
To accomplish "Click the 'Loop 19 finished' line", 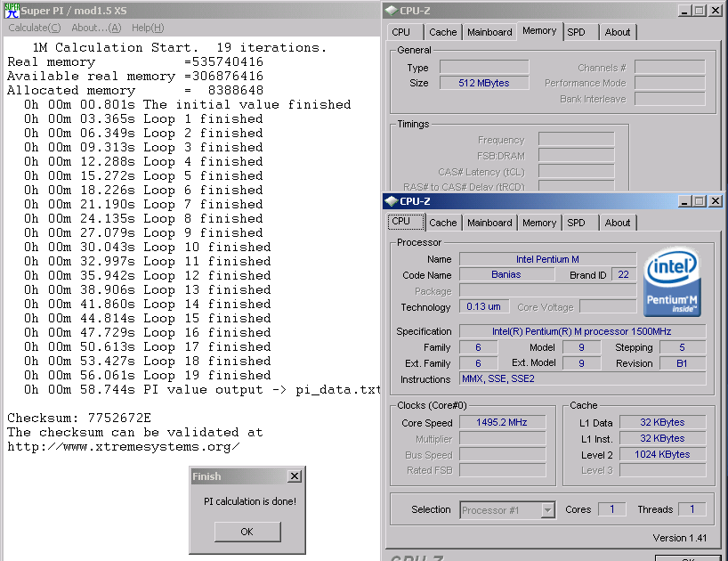I will click(x=147, y=375).
